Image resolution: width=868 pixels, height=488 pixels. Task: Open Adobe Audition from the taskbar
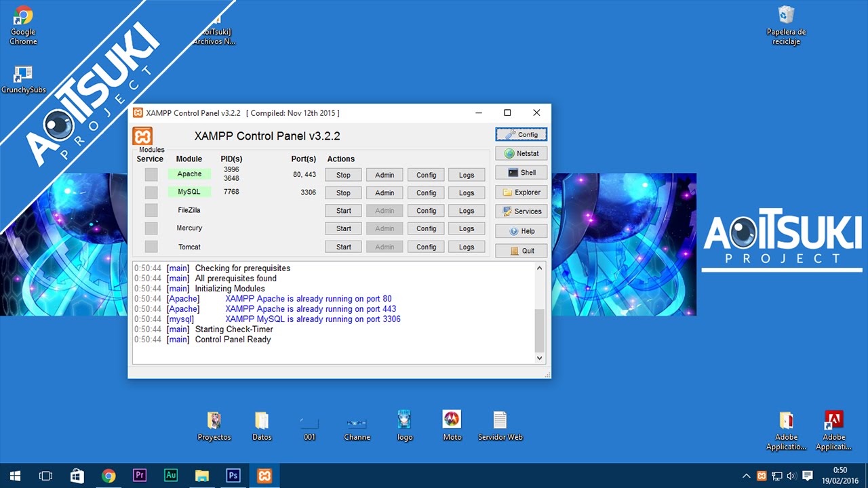coord(171,476)
